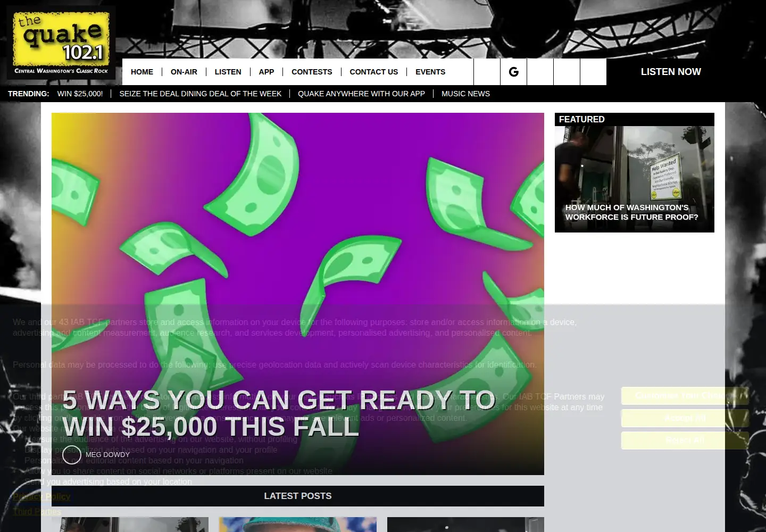Open the Privacy Policy link
Viewport: 766px width, 532px height.
(x=41, y=496)
